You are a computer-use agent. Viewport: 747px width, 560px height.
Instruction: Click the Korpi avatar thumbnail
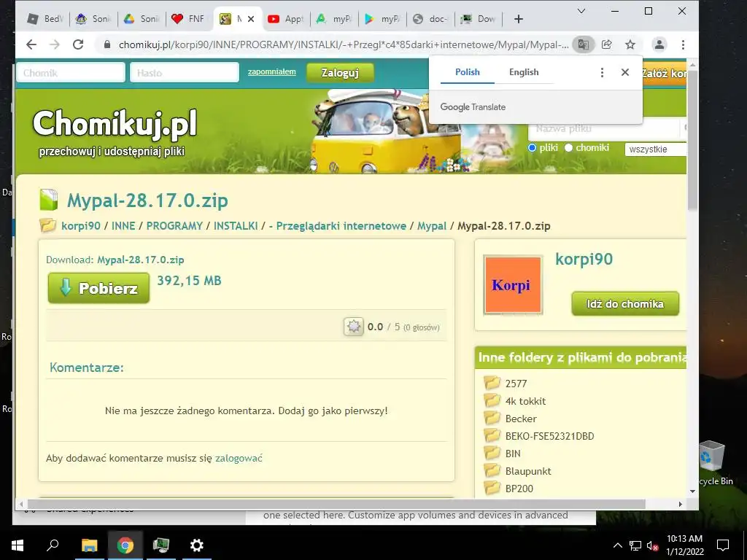pos(513,285)
